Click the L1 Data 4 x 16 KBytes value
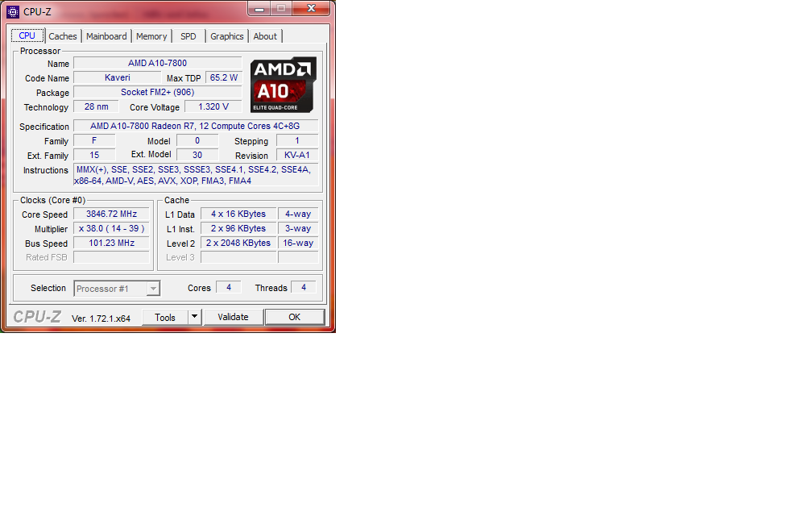Viewport: 812px width, 508px height. coord(238,214)
